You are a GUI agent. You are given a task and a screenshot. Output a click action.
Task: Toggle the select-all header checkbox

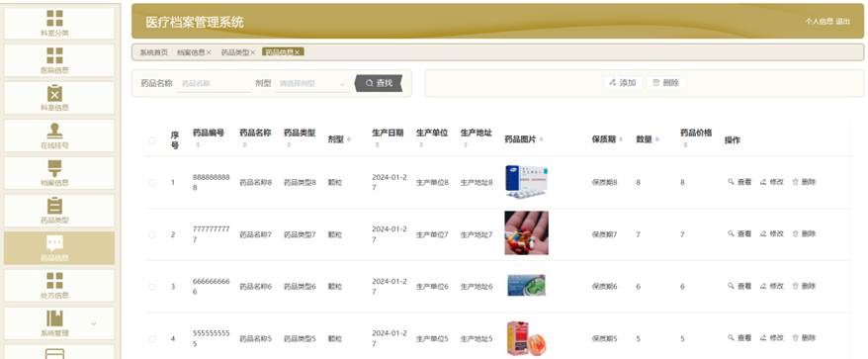click(152, 140)
